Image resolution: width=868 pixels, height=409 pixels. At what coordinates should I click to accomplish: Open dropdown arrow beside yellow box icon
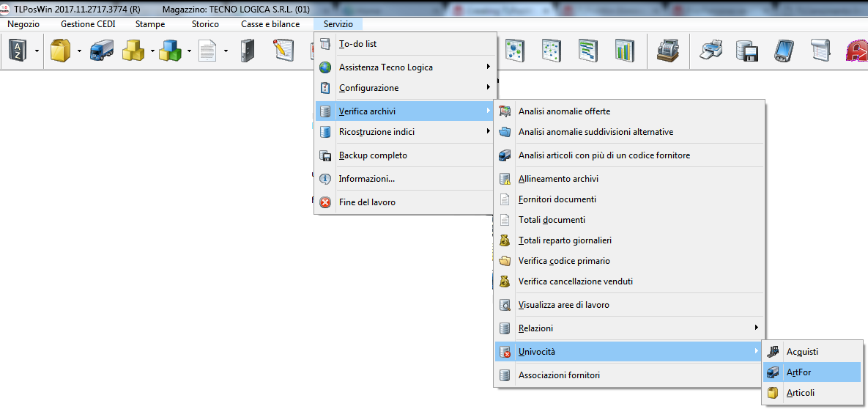pos(79,51)
